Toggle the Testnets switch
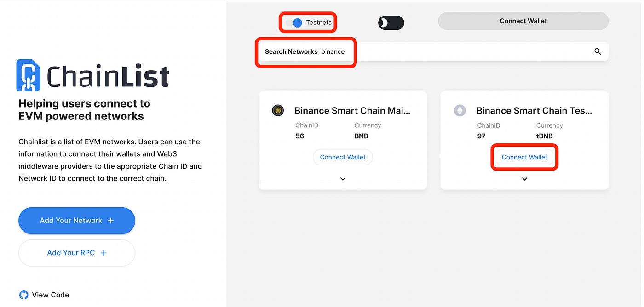 click(294, 23)
